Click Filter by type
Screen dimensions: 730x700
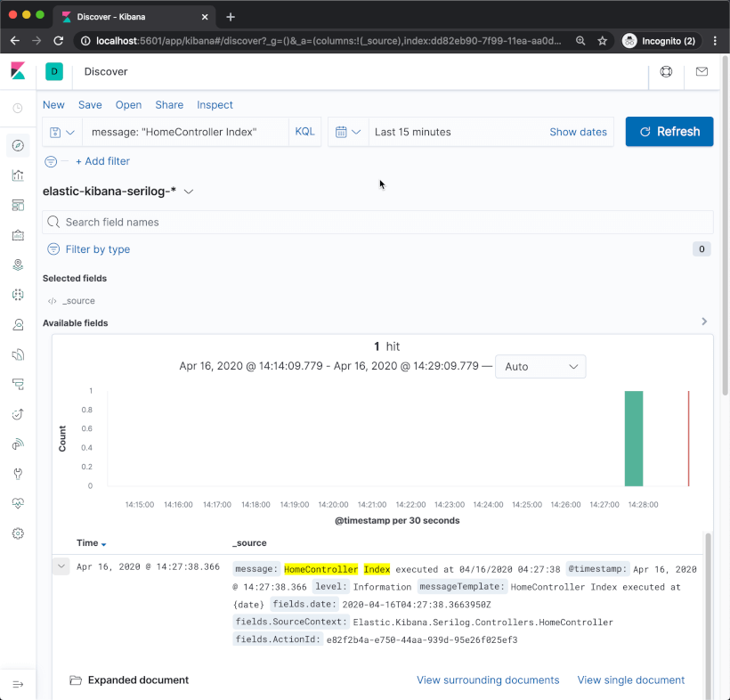pos(98,249)
